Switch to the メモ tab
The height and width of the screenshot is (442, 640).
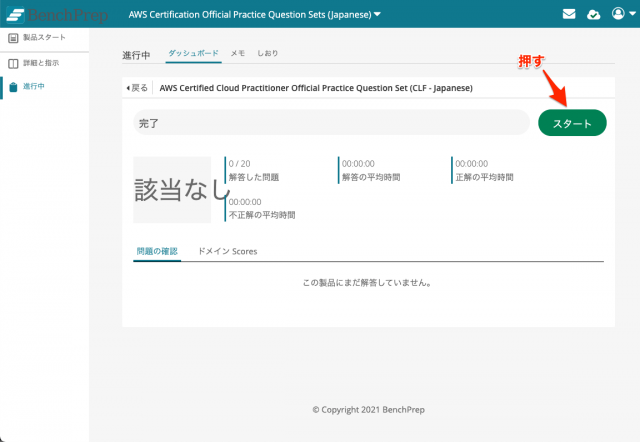click(238, 53)
